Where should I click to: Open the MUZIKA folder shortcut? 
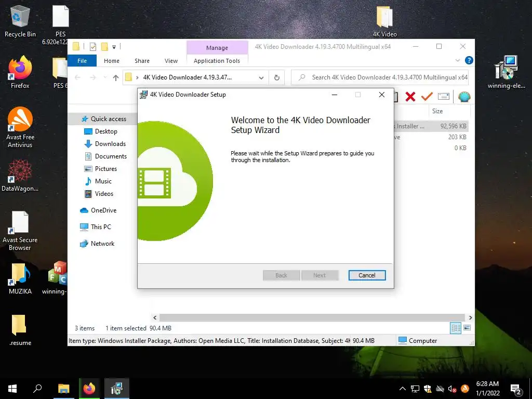click(x=20, y=278)
